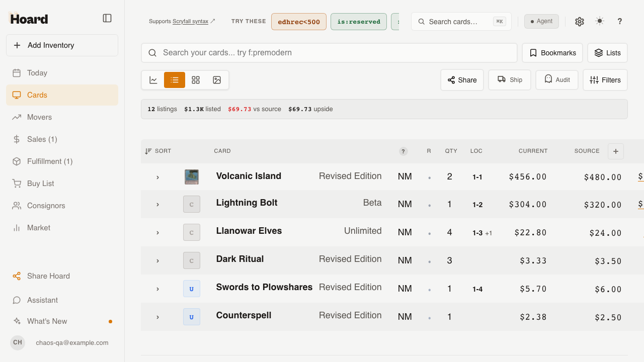Open Sales (1) in sidebar
Screen dimensions: 644x362
click(62, 139)
